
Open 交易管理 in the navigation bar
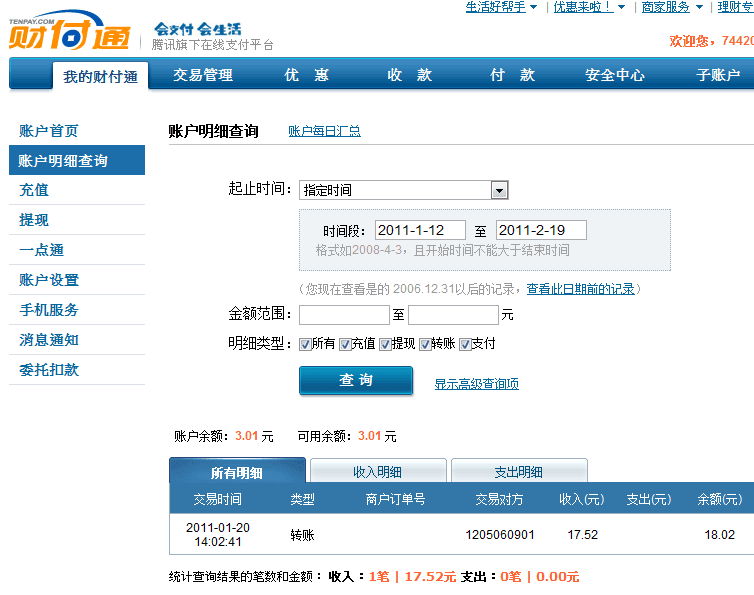point(203,75)
